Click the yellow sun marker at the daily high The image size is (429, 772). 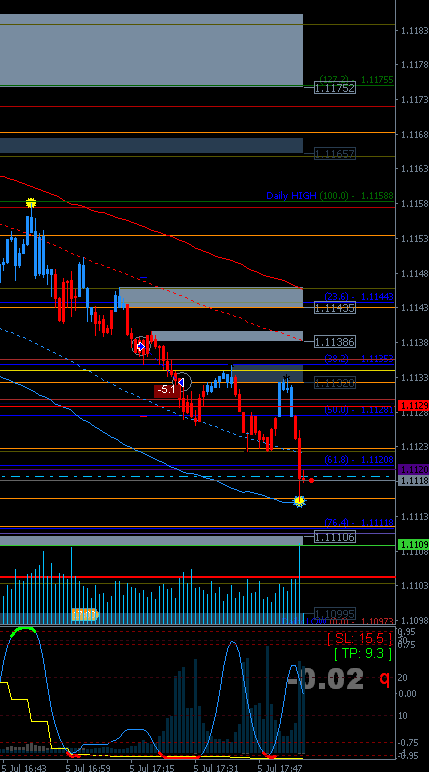31,202
